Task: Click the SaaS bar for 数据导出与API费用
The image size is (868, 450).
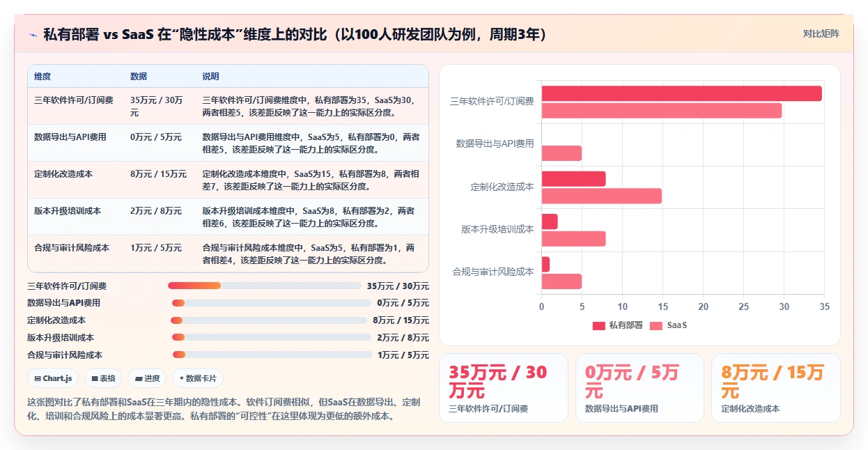Action: [x=561, y=153]
